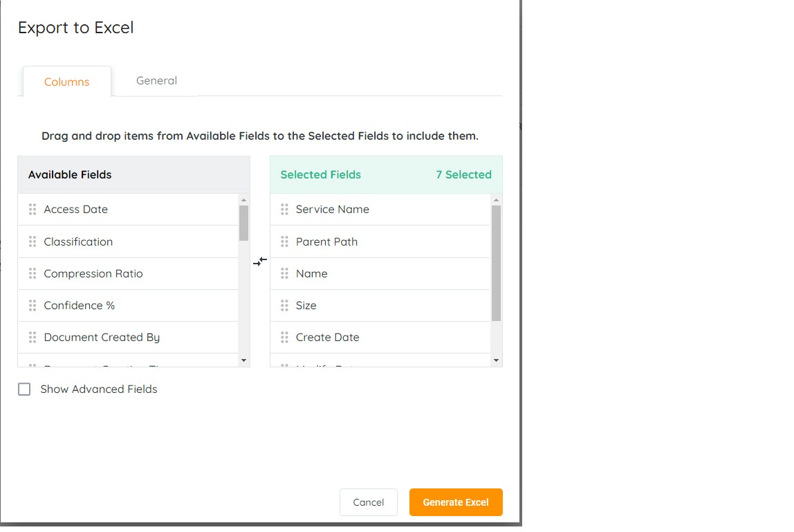Enable the Show Advanced Fields checkbox
Image resolution: width=794 pixels, height=532 pixels.
25,389
